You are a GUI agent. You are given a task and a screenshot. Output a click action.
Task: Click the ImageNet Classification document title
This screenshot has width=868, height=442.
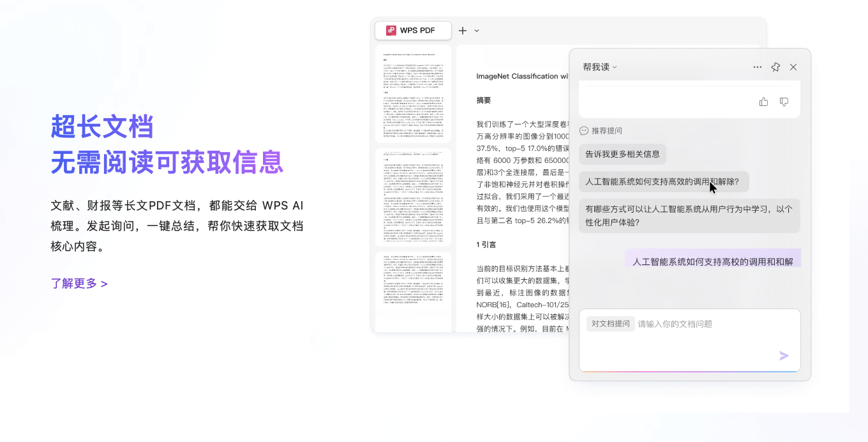tap(522, 76)
